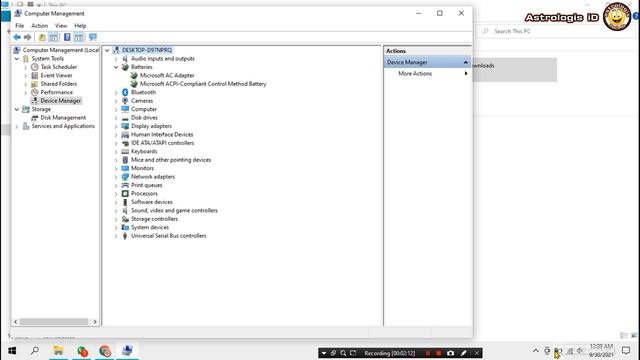The image size is (640, 360).
Task: Click camera snapshot icon in recording bar
Action: tap(450, 353)
